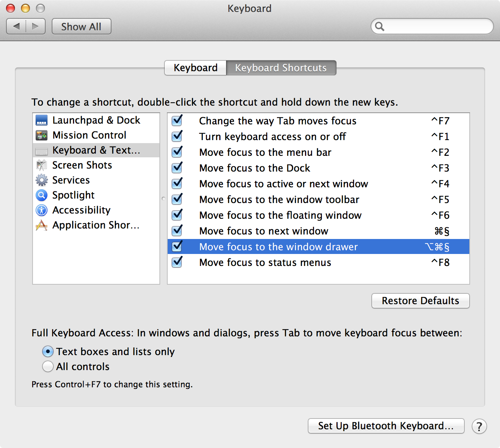The height and width of the screenshot is (448, 500).
Task: Select Application Shortcuts in the category list
Action: pos(96,225)
